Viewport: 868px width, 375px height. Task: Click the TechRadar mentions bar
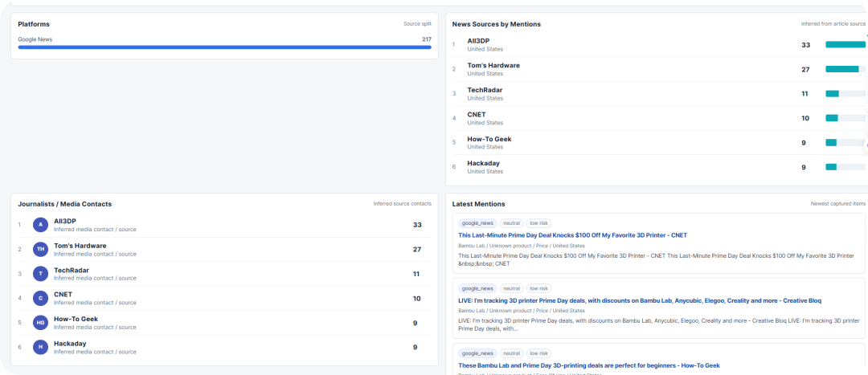845,93
